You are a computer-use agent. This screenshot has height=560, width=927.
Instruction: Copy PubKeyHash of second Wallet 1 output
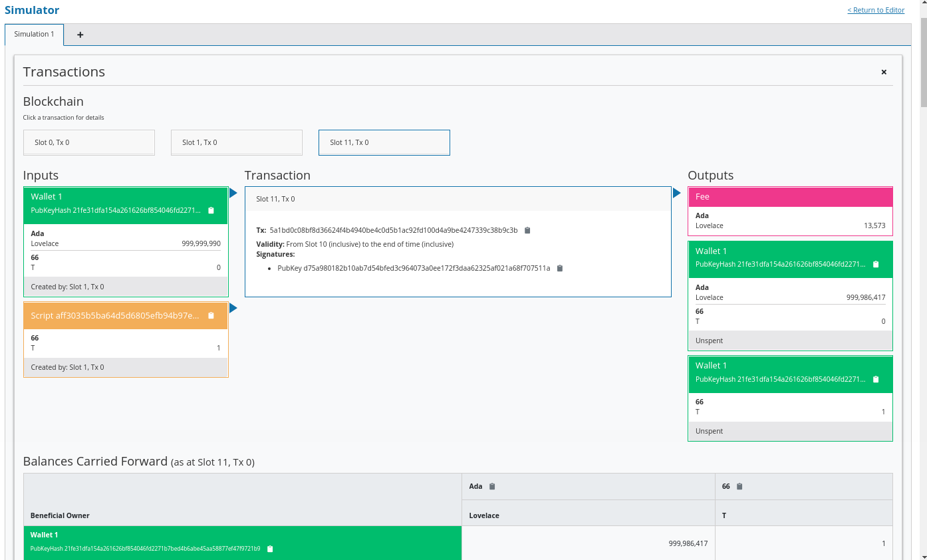[876, 380]
